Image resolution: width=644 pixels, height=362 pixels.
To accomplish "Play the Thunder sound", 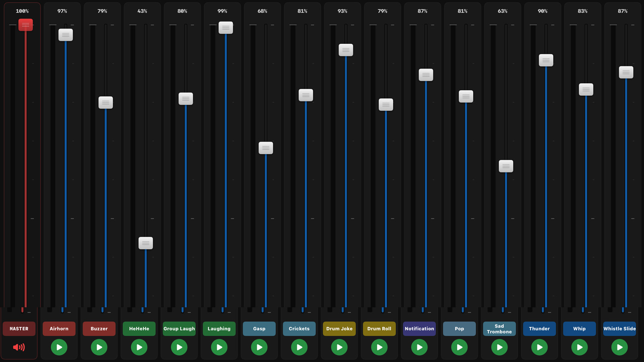I will pos(539,347).
